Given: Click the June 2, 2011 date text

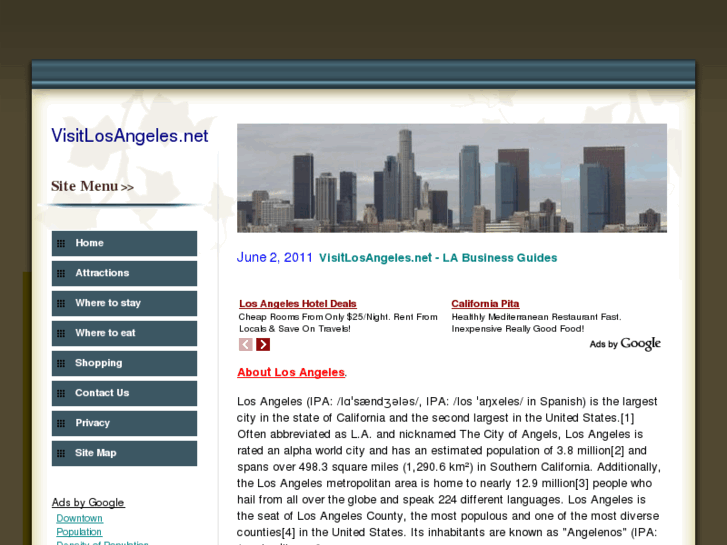Looking at the screenshot, I should point(274,257).
